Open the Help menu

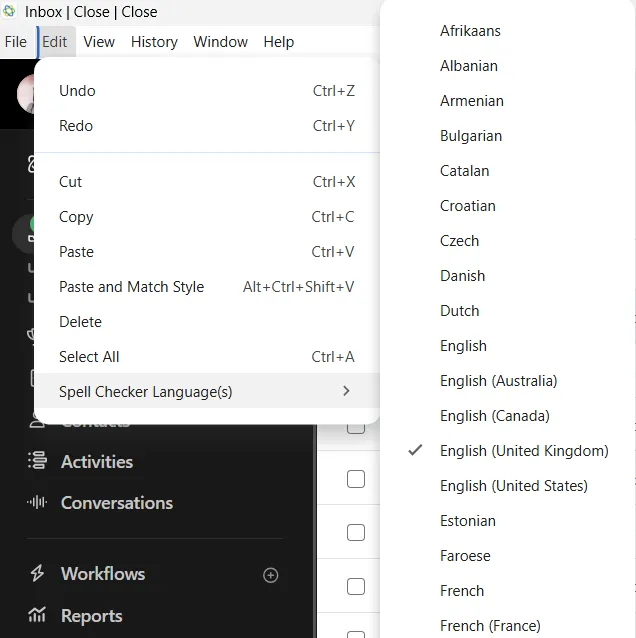278,42
